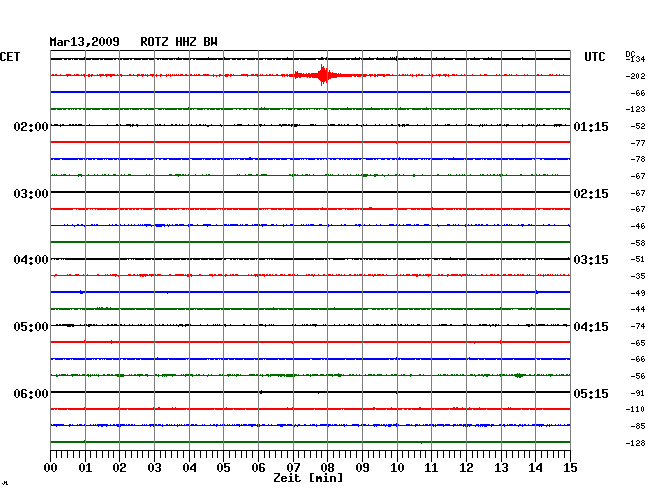Select the 04:00 CET time label
Screen dimensions: 650x494
point(31,260)
